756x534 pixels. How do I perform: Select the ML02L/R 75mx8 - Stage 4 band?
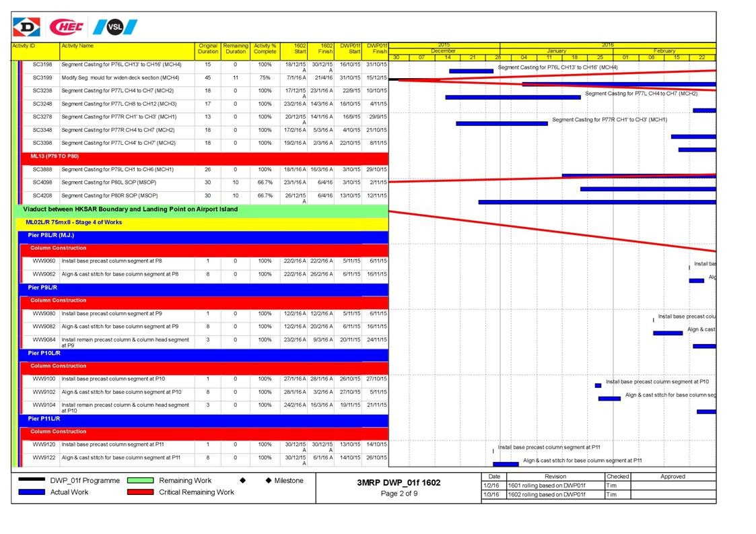[x=202, y=223]
